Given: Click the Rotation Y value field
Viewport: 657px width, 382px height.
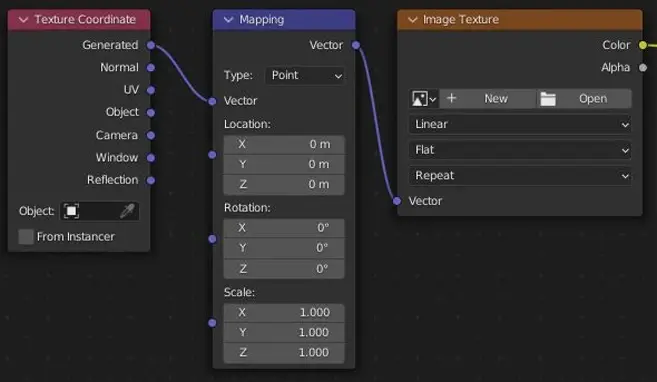Looking at the screenshot, I should pos(284,248).
